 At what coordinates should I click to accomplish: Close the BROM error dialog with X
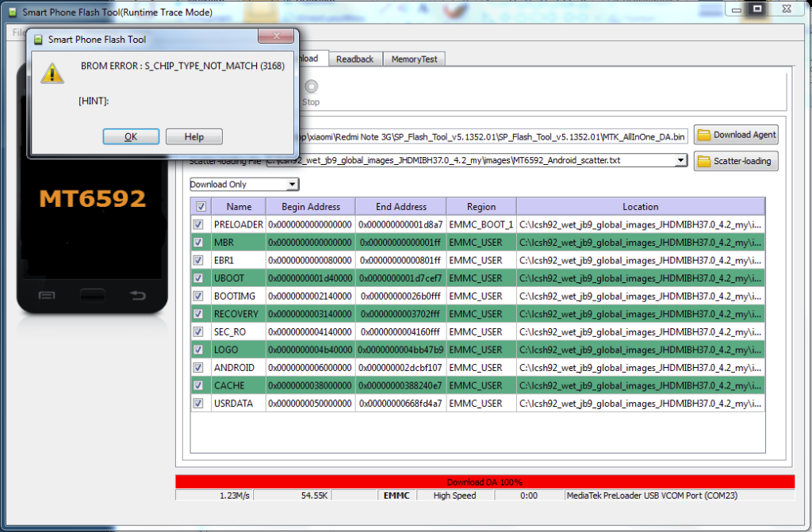pos(274,38)
